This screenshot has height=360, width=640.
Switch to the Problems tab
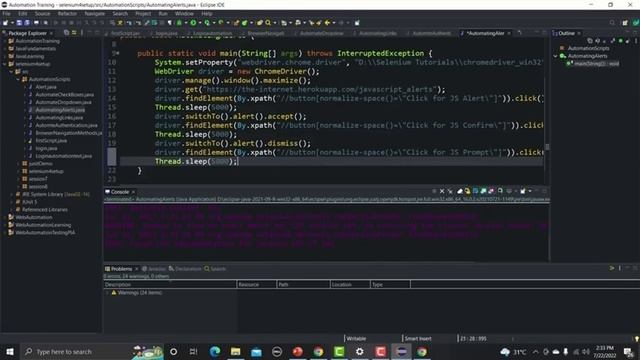121,269
